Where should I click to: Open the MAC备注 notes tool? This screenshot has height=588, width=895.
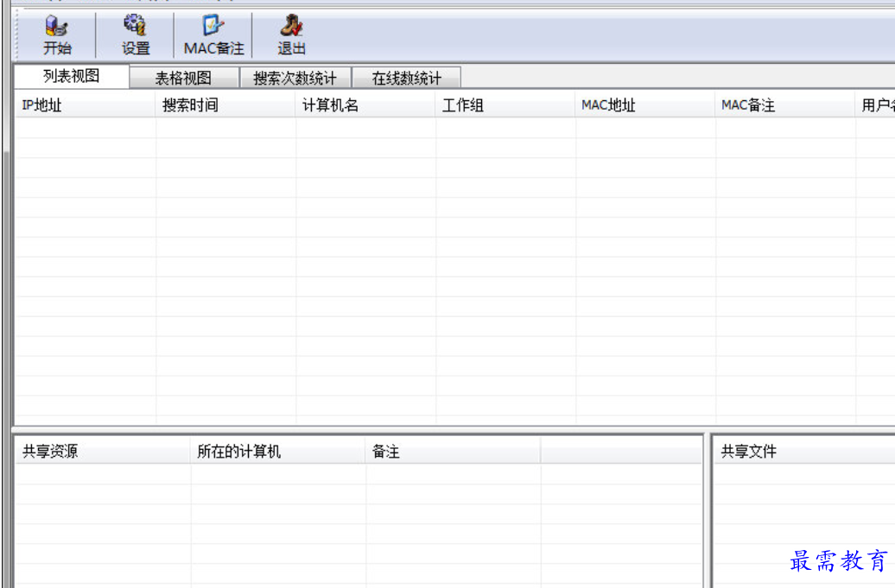pyautogui.click(x=213, y=35)
